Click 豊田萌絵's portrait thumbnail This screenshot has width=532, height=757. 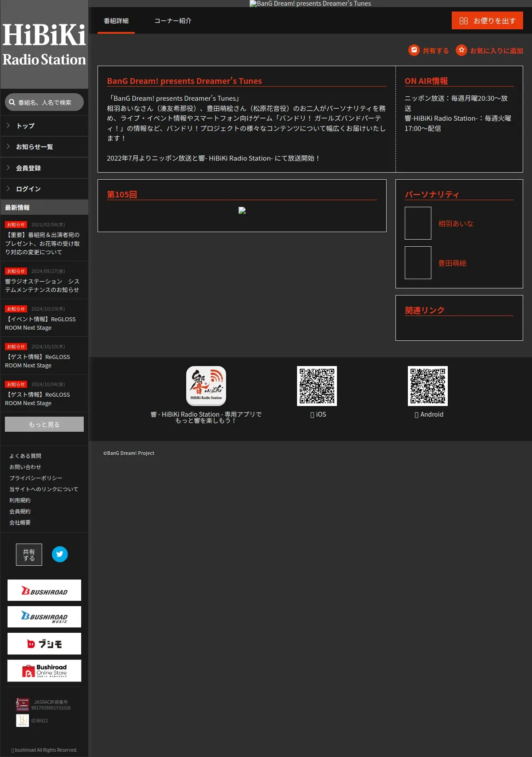tap(418, 263)
